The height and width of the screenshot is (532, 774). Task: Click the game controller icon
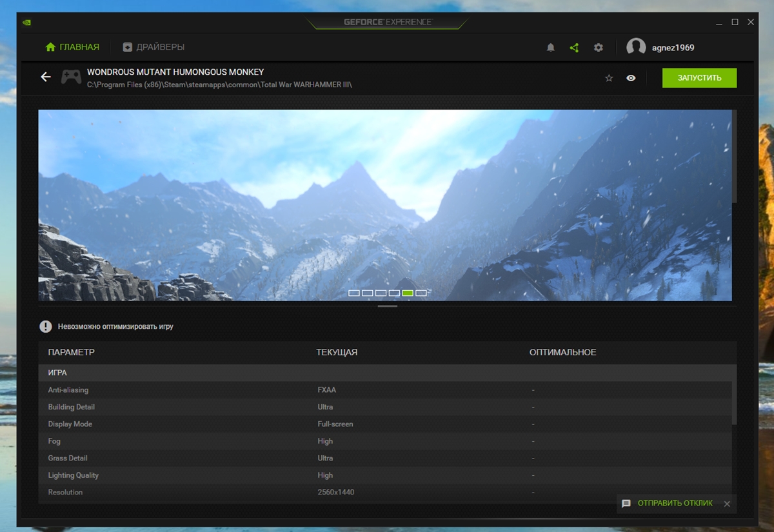click(x=71, y=77)
